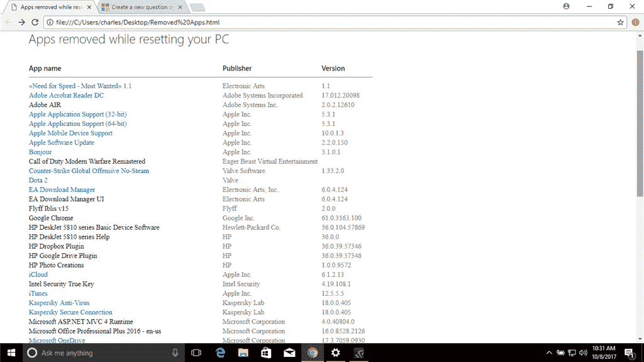
Task: Click the page vertical scrollbar thumb
Action: [x=640, y=123]
